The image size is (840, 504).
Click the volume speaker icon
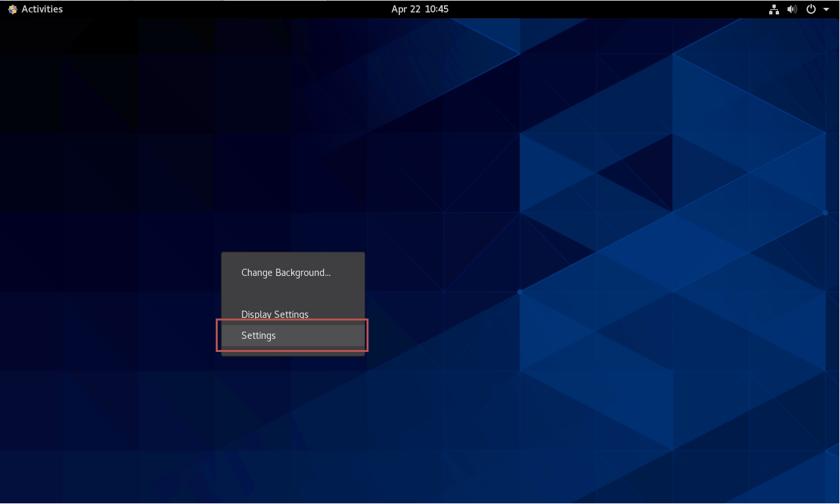point(792,9)
